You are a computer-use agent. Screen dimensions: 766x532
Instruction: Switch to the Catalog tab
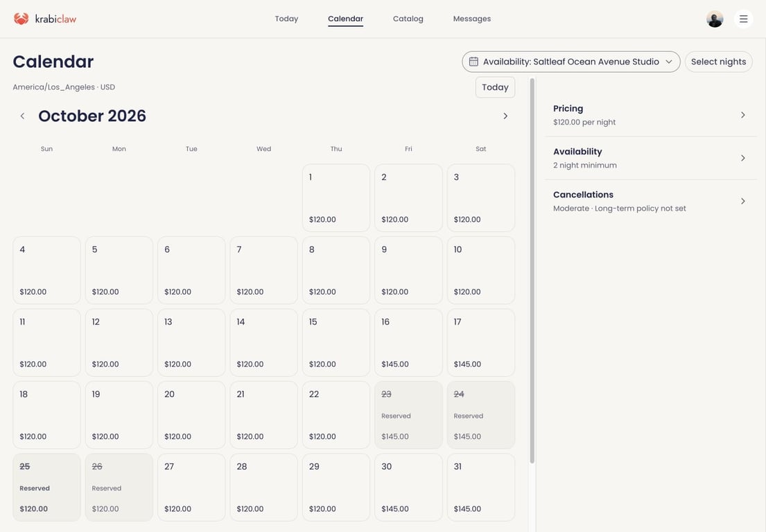pos(408,19)
